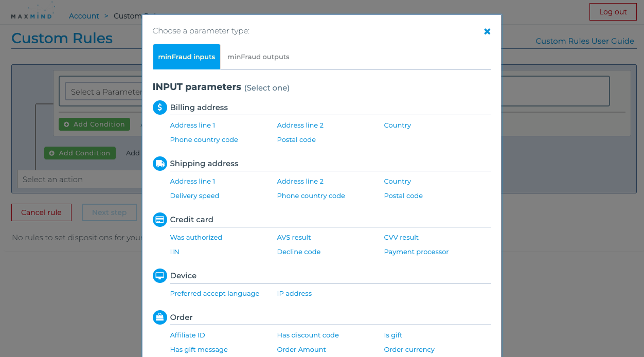
Task: Select the Decline code parameter
Action: tap(299, 252)
